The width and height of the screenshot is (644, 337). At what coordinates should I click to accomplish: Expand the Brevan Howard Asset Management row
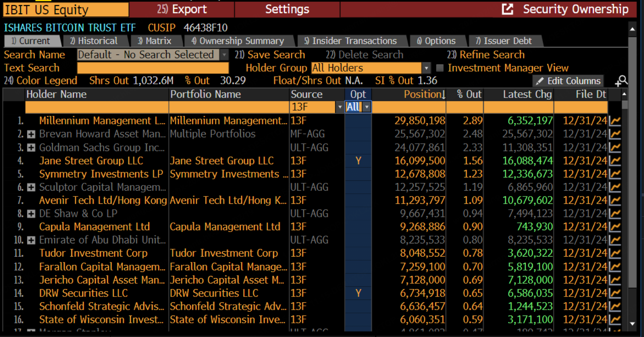31,134
